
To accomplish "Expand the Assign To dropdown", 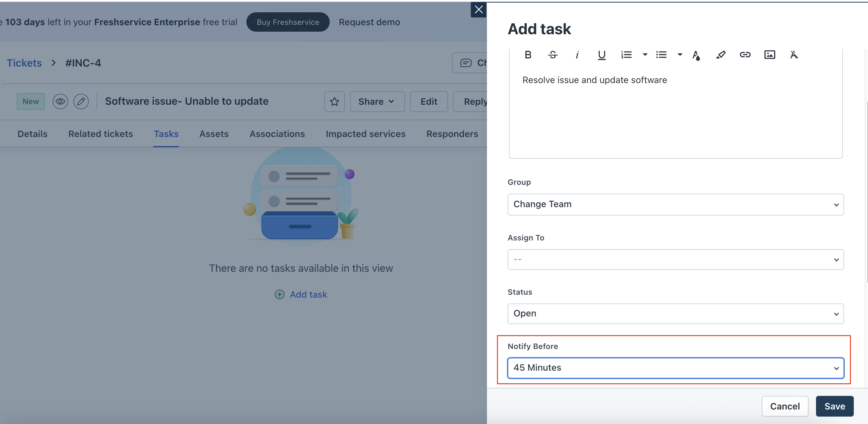I will (x=675, y=260).
